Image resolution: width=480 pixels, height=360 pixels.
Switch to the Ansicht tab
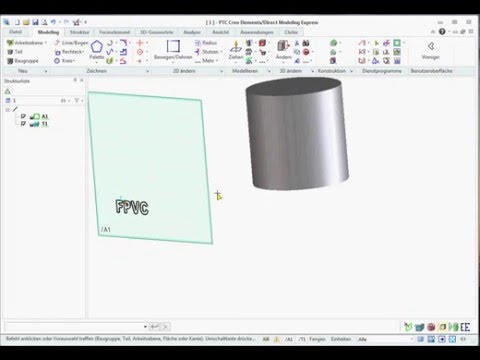click(x=220, y=32)
